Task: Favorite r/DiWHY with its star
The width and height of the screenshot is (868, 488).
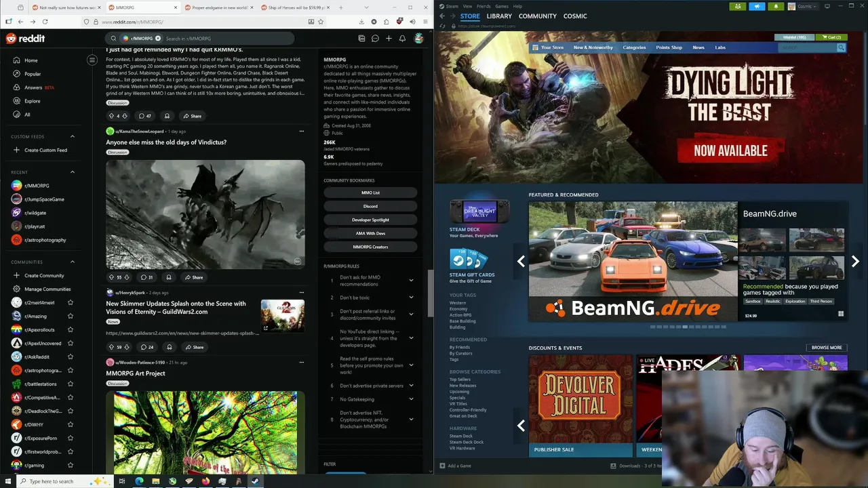Action: click(70, 424)
